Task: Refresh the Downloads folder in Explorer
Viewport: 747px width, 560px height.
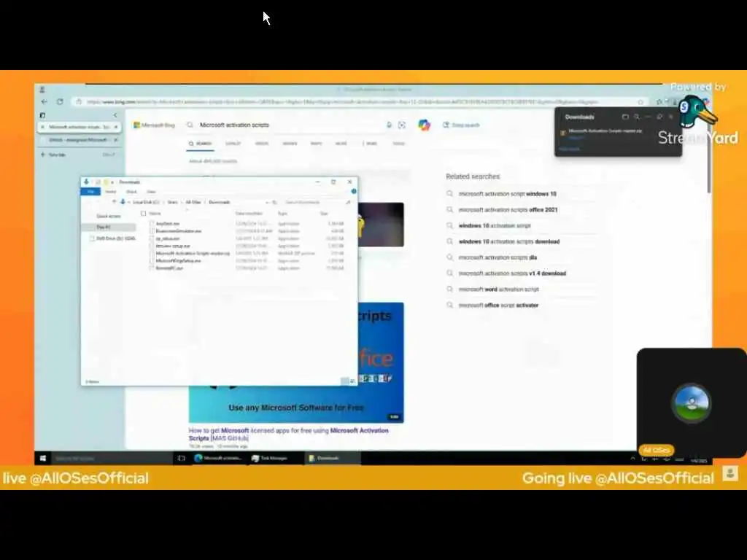Action: 274,203
